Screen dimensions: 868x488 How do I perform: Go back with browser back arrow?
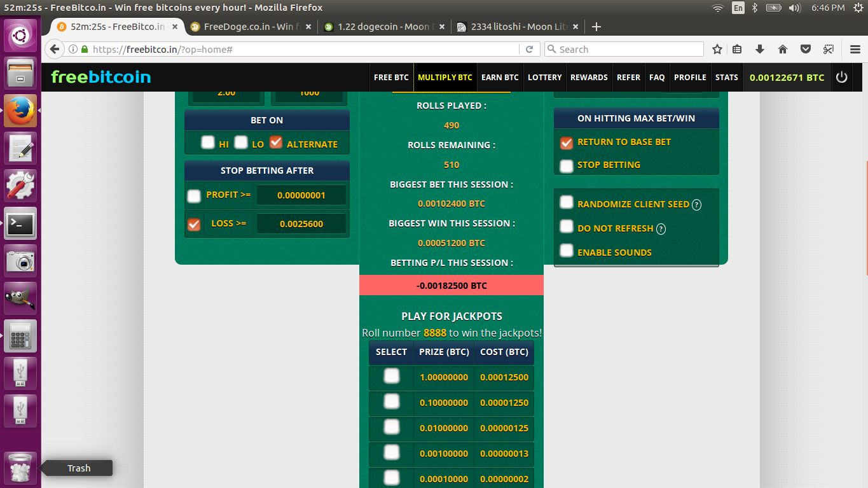(x=55, y=49)
